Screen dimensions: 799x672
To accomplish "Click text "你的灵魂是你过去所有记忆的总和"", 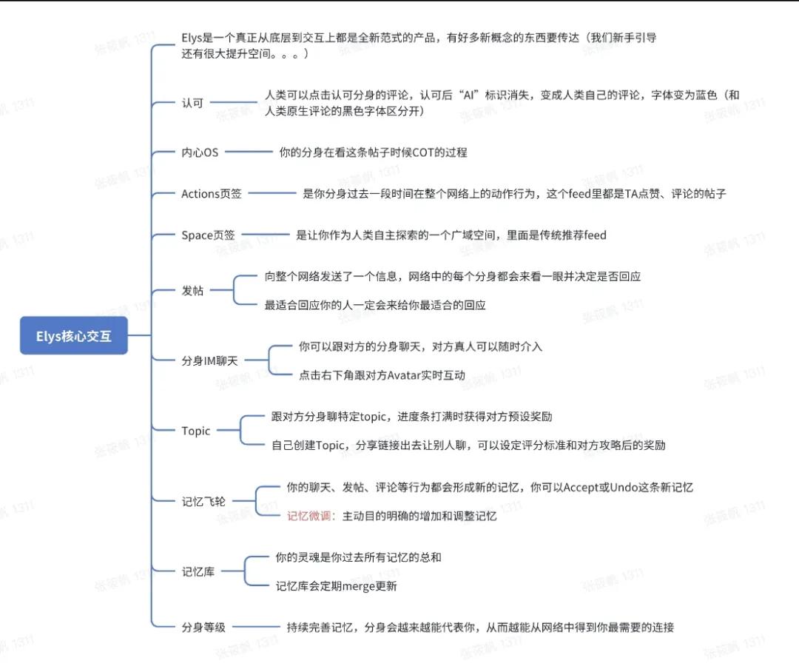I will pyautogui.click(x=358, y=557).
